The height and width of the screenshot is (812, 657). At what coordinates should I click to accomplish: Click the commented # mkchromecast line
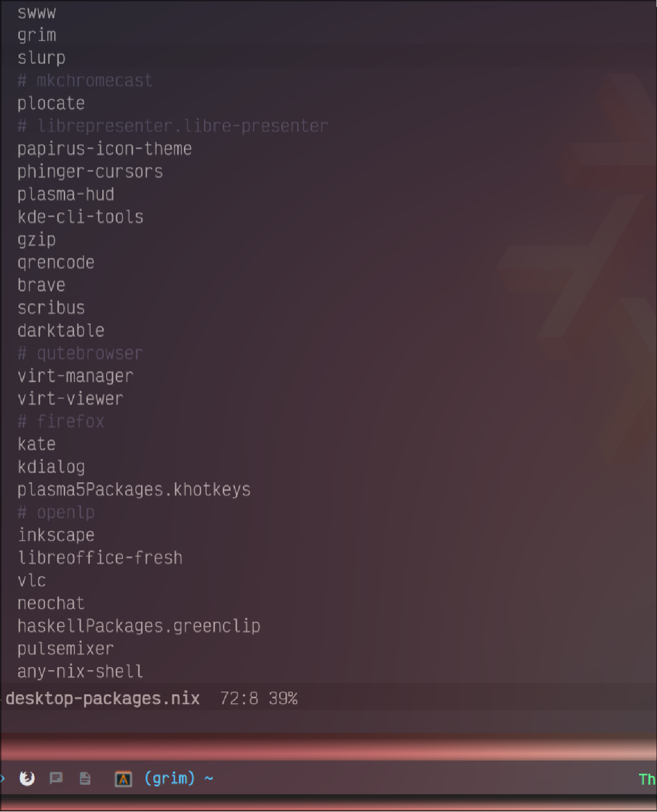tap(85, 81)
